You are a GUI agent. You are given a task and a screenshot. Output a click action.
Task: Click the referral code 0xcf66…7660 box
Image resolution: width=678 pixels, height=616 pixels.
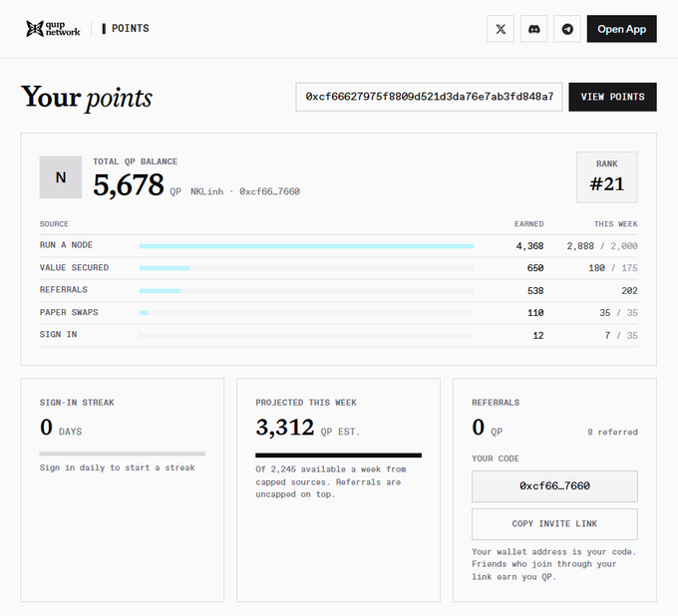[x=554, y=486]
